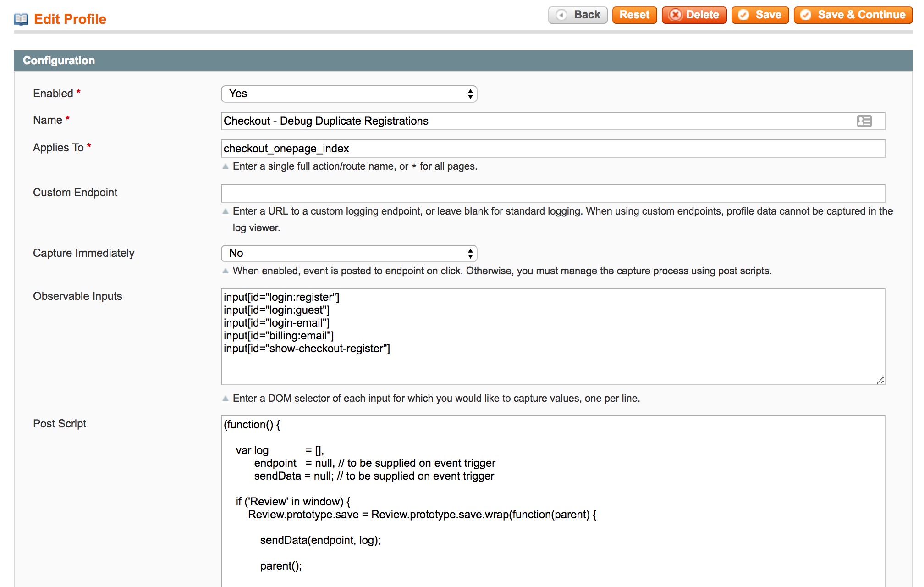Click the "(function() {" line in Post Script
This screenshot has width=924, height=587.
click(252, 425)
